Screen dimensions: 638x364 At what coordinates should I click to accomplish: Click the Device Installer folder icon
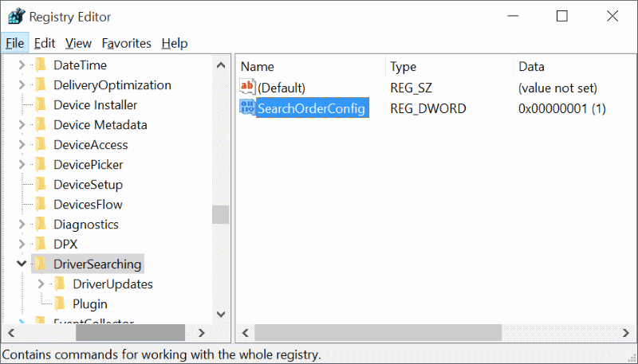41,105
